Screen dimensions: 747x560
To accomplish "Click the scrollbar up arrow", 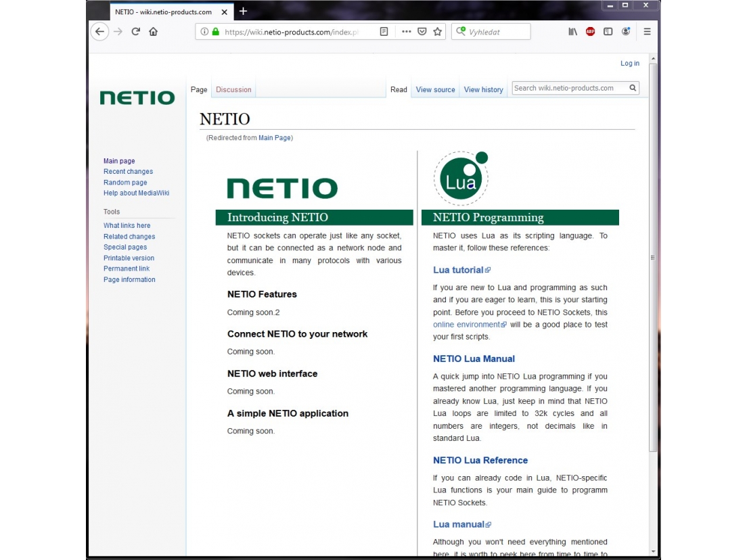I will tap(653, 58).
